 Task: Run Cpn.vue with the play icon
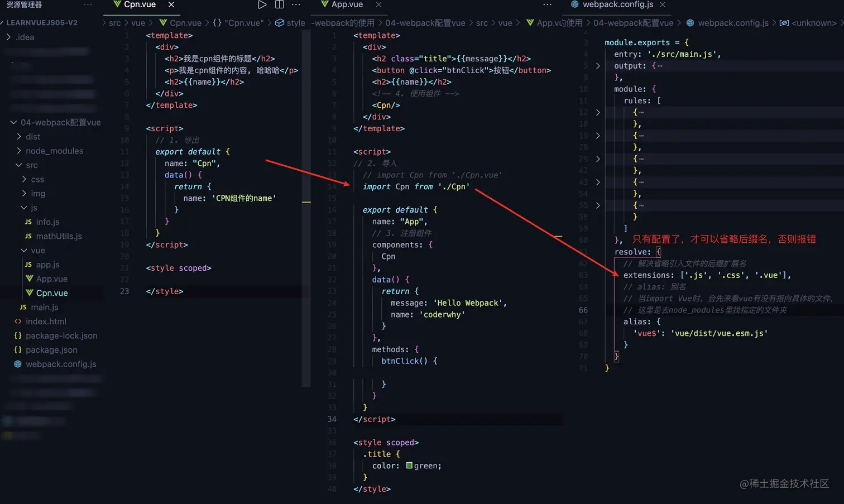click(262, 4)
